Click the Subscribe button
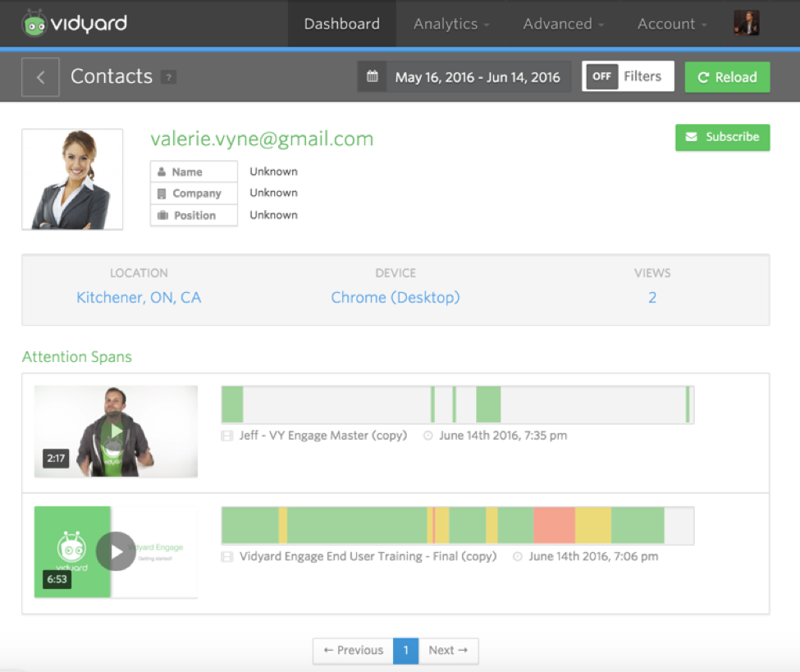Viewport: 800px width, 672px height. click(722, 137)
